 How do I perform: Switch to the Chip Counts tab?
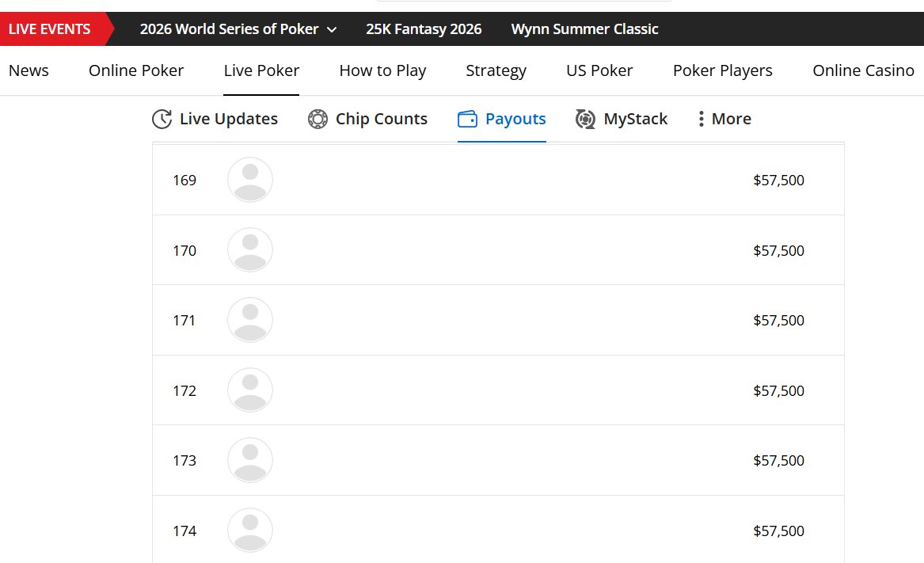click(367, 119)
